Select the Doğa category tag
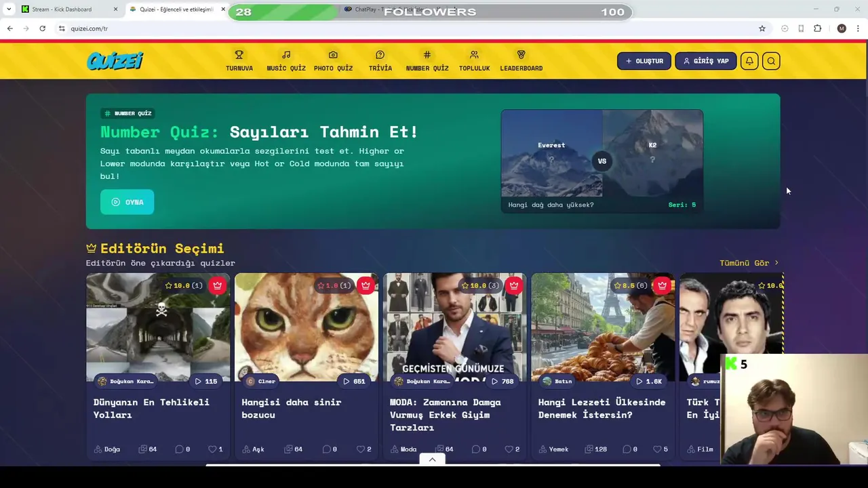The width and height of the screenshot is (868, 488). pos(107,449)
